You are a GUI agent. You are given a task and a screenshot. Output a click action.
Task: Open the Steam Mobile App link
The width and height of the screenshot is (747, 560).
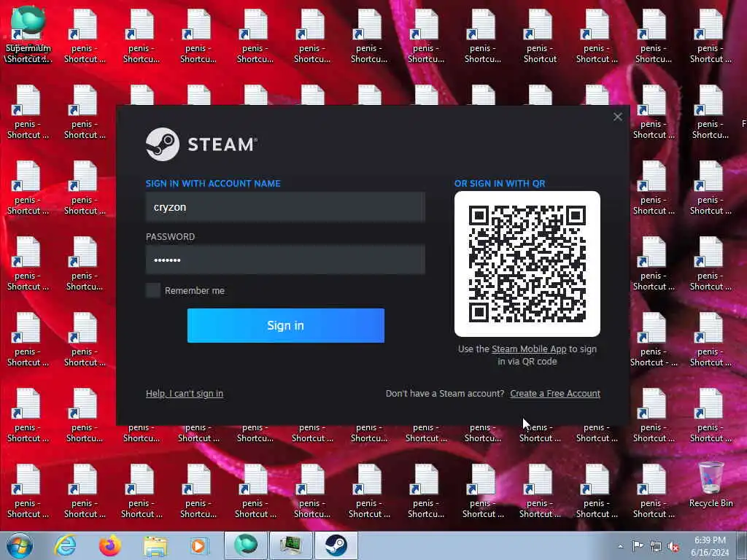tap(529, 349)
